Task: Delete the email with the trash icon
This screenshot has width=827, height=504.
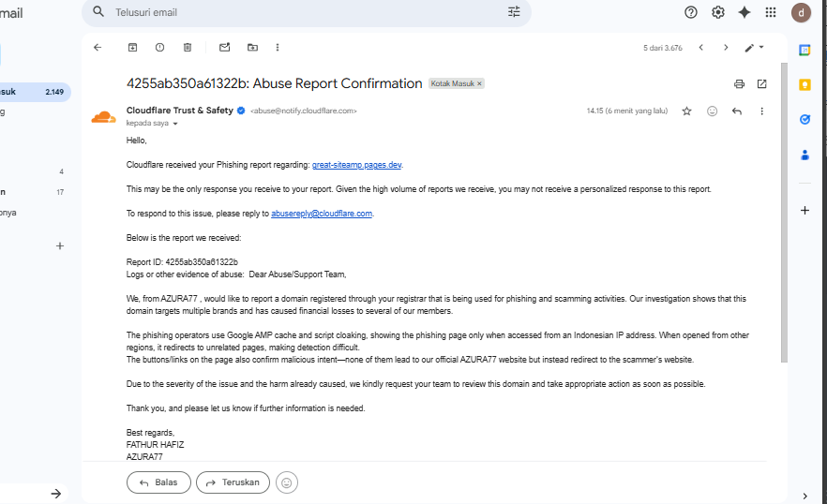Action: click(x=188, y=48)
